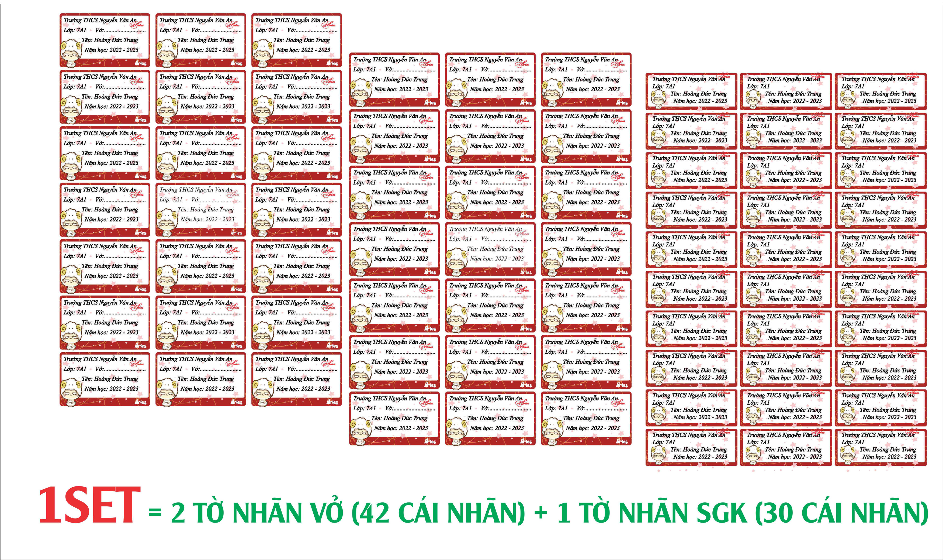Select the faded label in the middle sheet

[490, 249]
